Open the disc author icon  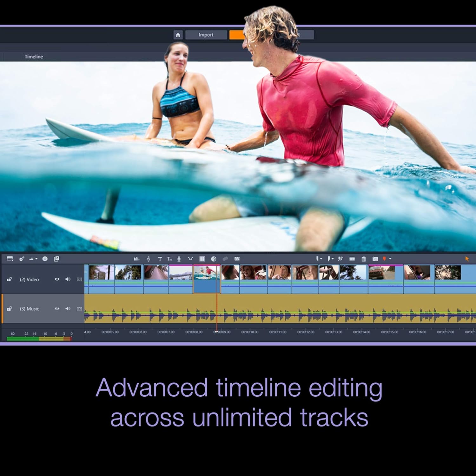45,259
